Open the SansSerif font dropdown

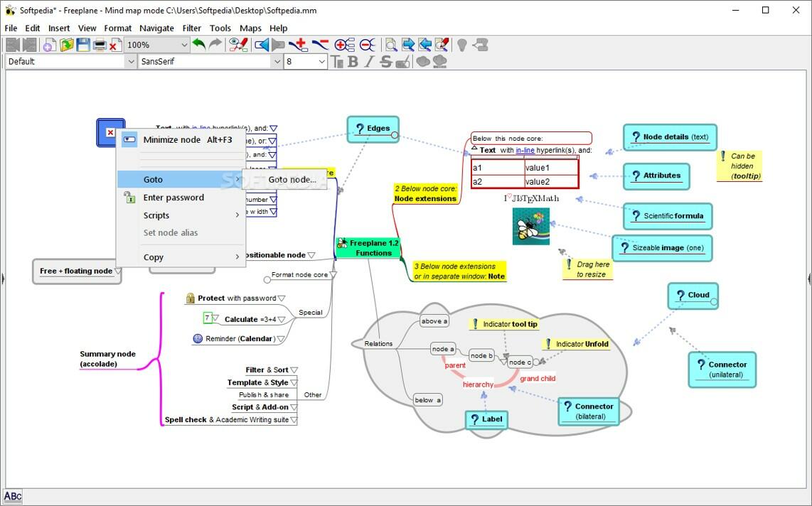coord(277,61)
